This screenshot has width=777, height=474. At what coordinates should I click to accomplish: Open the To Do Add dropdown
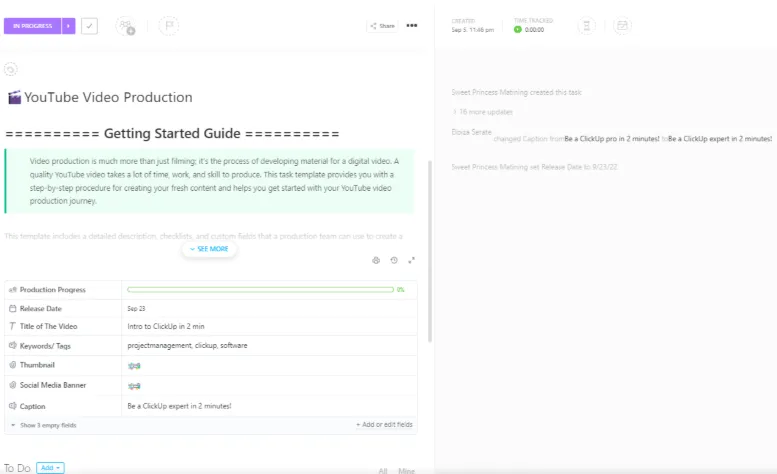point(50,468)
